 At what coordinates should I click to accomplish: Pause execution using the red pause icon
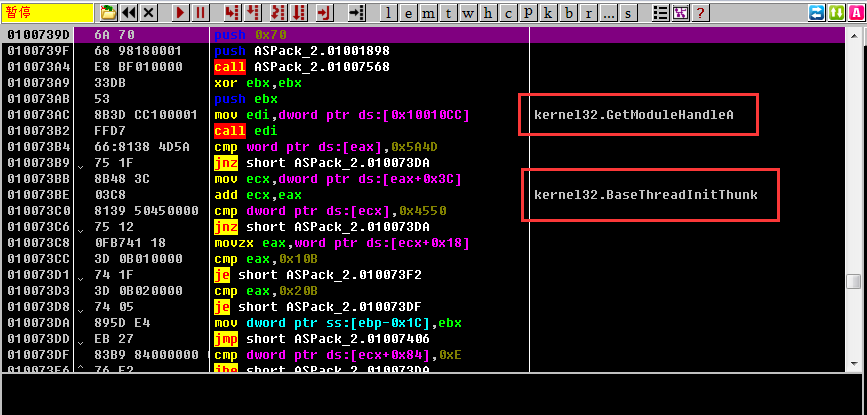(200, 13)
